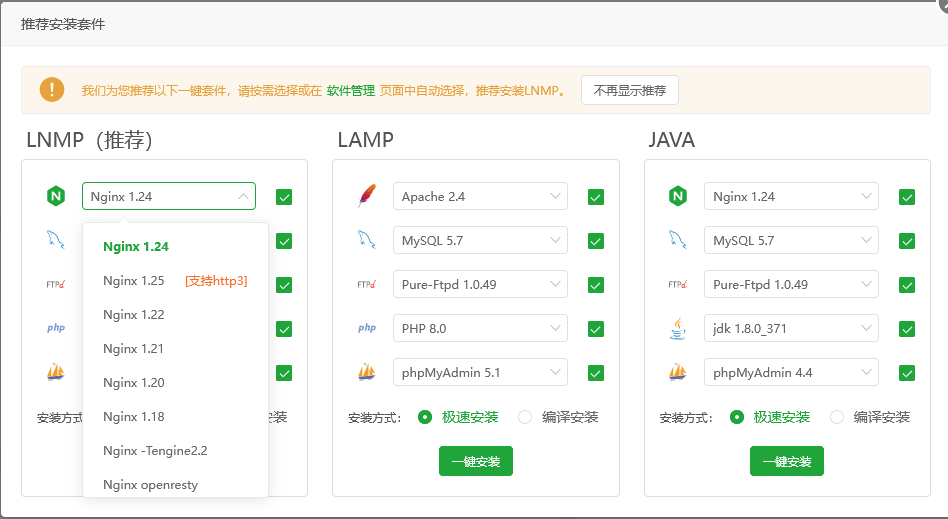Click the Apache feather icon in LAMP panel
The image size is (948, 519).
[367, 196]
